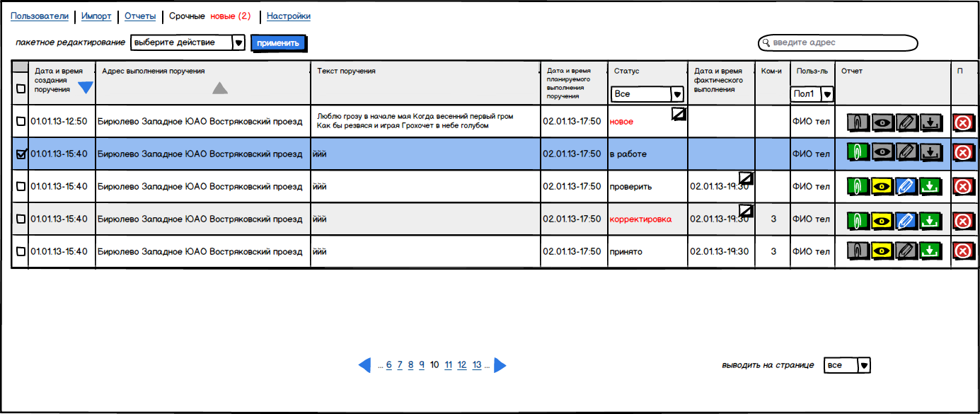Go to next page with the right arrow
Viewport: 980px width, 414px height.
click(500, 365)
